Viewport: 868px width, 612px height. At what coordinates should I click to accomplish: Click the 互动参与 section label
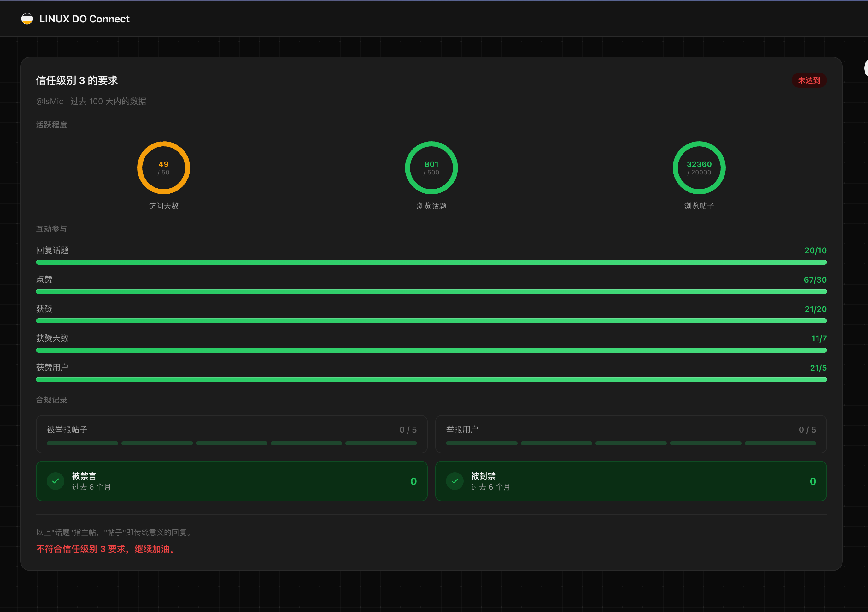tap(51, 229)
